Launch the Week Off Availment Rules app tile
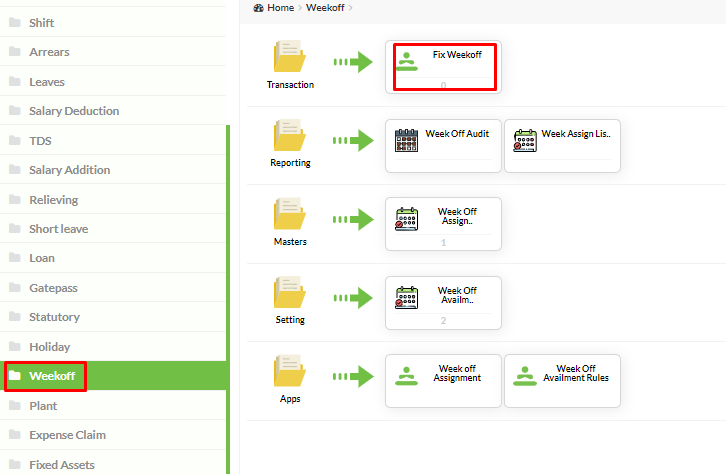 coord(562,381)
